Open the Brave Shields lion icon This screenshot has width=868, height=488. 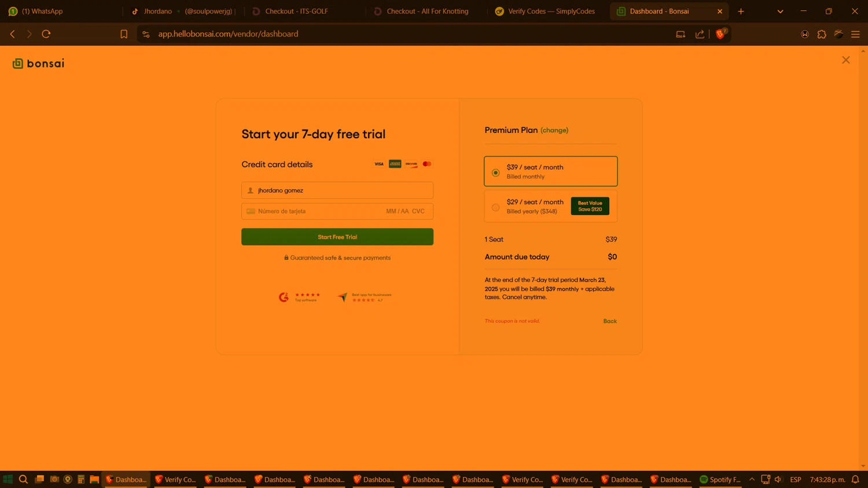[x=720, y=34]
